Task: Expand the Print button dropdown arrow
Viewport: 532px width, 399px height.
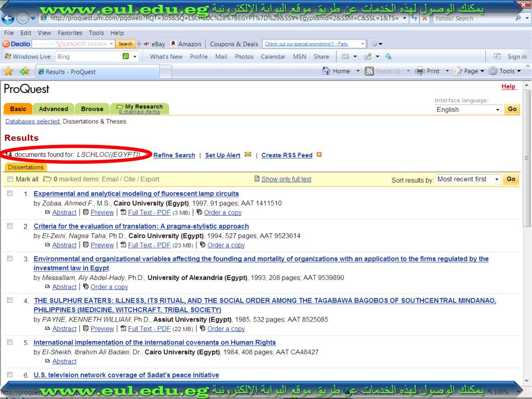Action: pos(447,71)
